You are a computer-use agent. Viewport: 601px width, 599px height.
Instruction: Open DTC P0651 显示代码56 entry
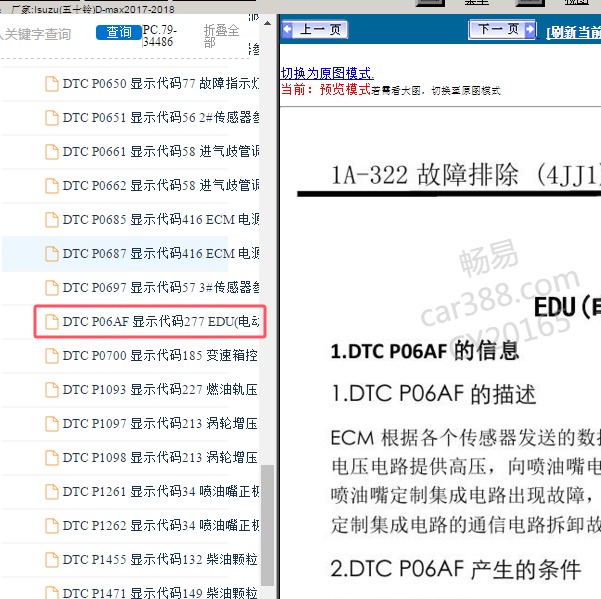coord(161,118)
